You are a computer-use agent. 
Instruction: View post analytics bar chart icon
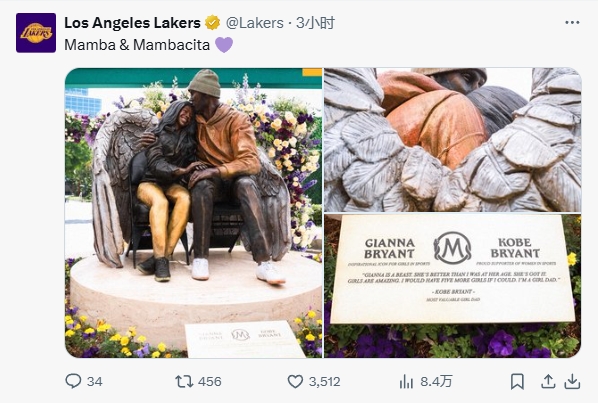point(407,381)
